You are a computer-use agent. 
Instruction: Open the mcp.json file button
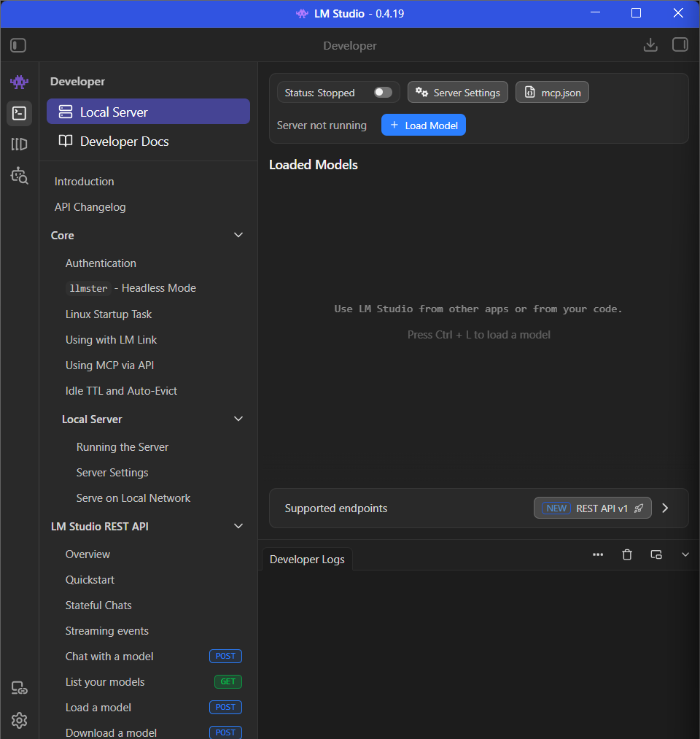(x=552, y=93)
